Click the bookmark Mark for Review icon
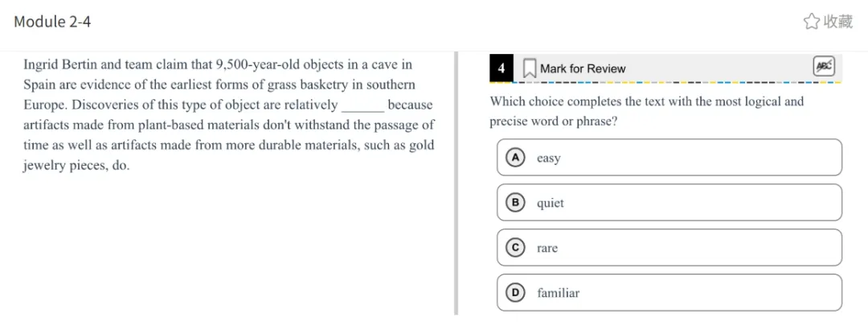Viewport: 868px width, 330px height. [x=530, y=68]
